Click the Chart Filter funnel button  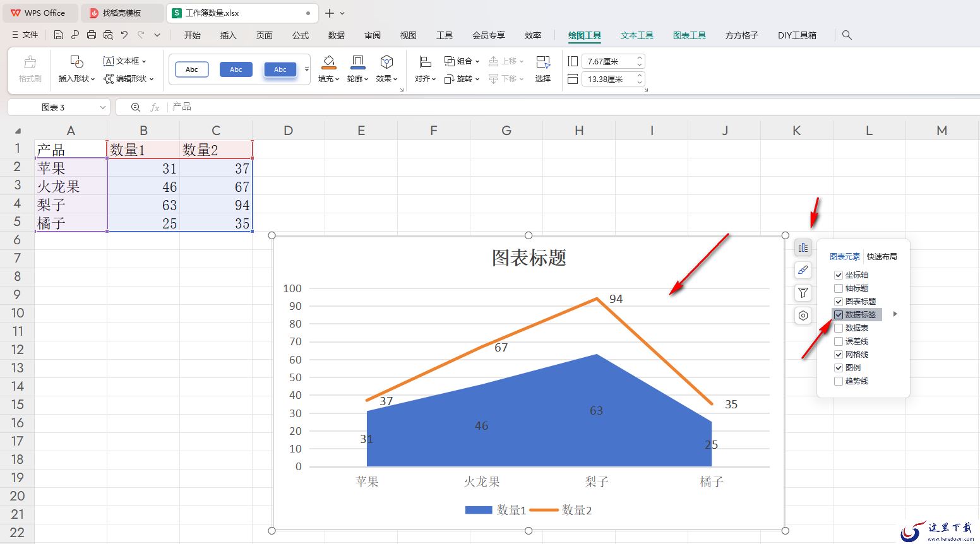tap(803, 293)
